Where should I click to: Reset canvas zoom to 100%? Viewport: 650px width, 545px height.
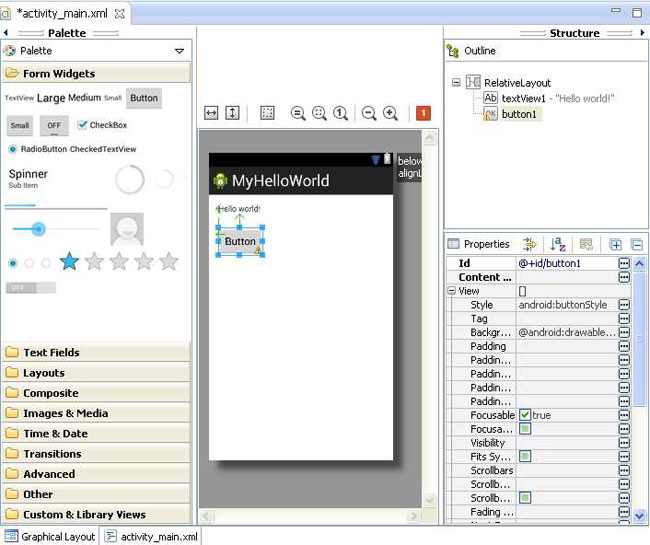[x=340, y=114]
